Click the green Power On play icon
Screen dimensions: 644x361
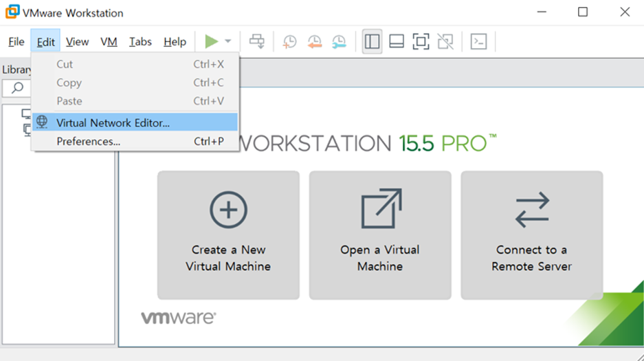212,41
